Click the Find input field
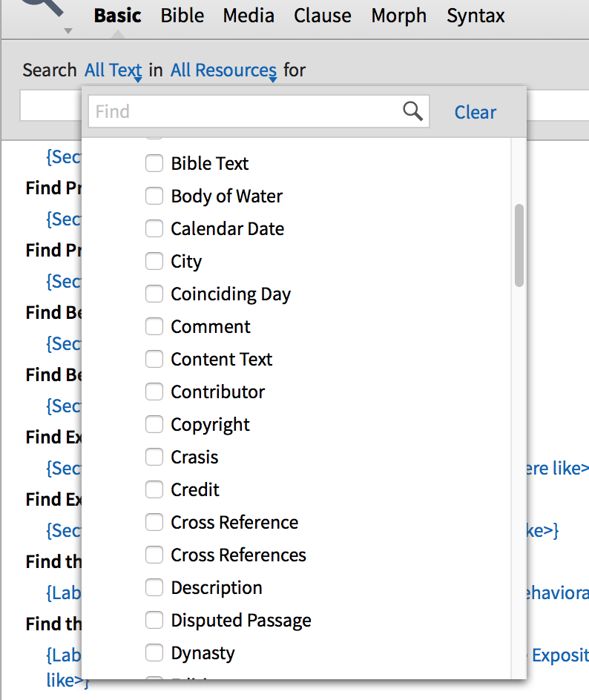The width and height of the screenshot is (589, 700). point(245,111)
